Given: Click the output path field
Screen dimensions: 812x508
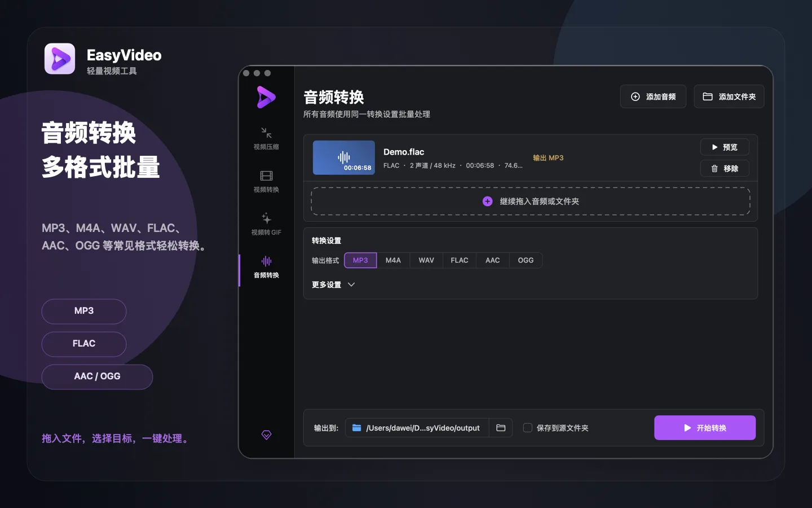Looking at the screenshot, I should click(x=417, y=428).
